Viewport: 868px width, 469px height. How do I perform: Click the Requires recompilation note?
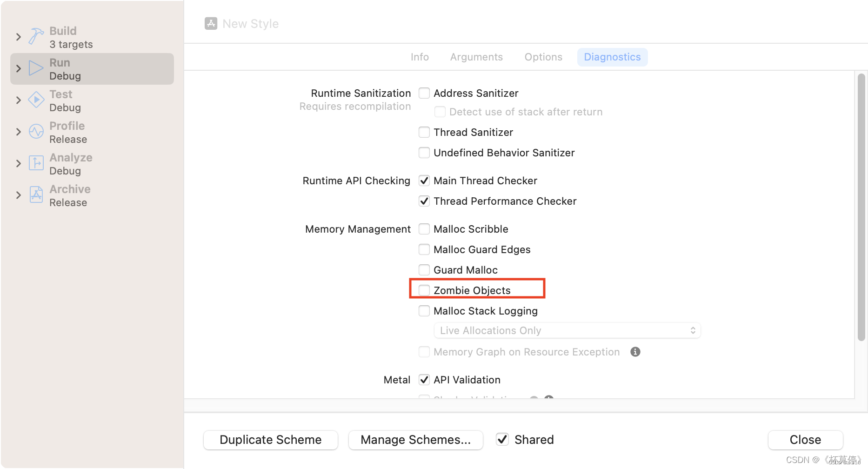(355, 106)
